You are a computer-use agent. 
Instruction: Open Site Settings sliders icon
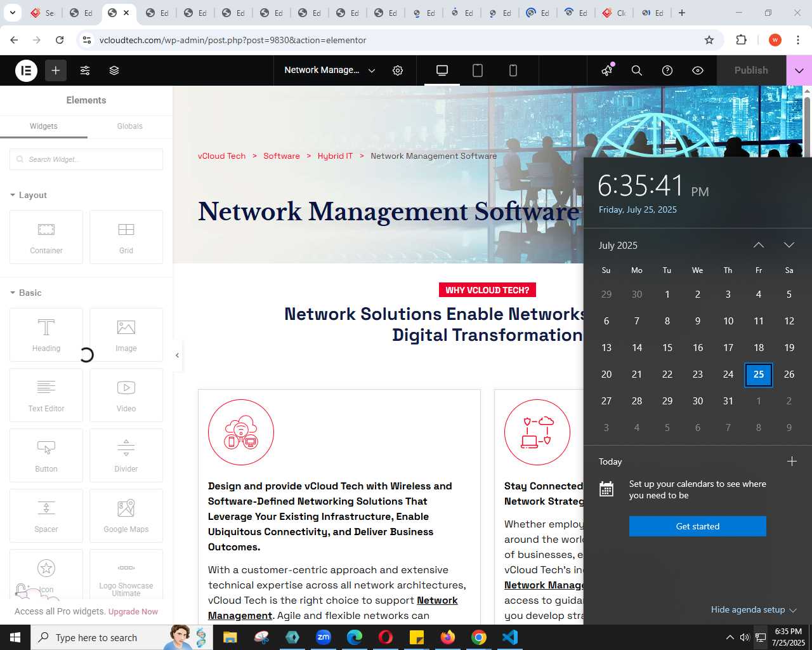coord(85,70)
